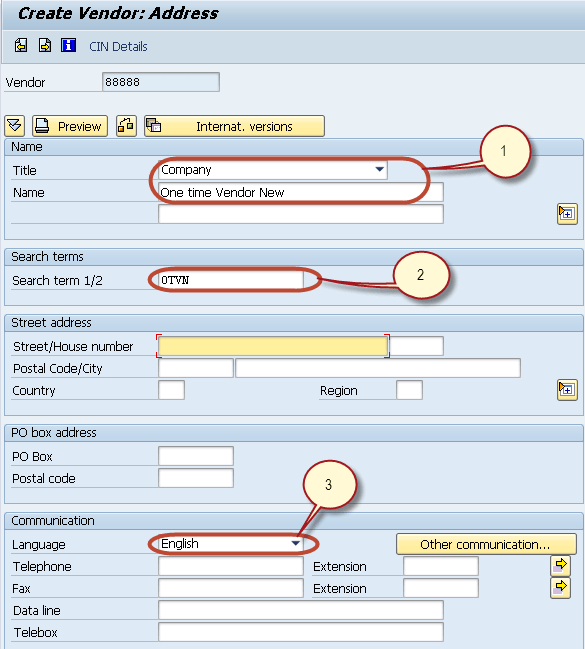This screenshot has height=649, width=585.
Task: Open additional telephone numbers arrow icon
Action: pyautogui.click(x=560, y=565)
